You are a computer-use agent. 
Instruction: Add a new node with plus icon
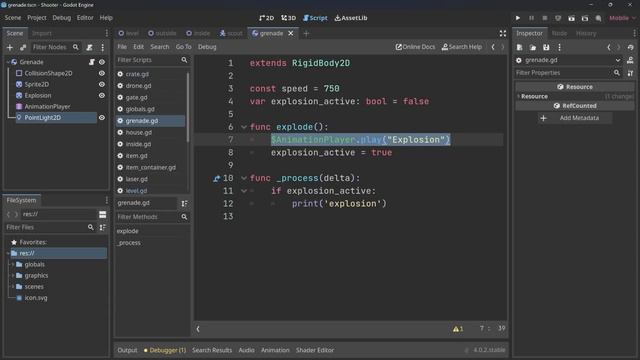(x=10, y=47)
